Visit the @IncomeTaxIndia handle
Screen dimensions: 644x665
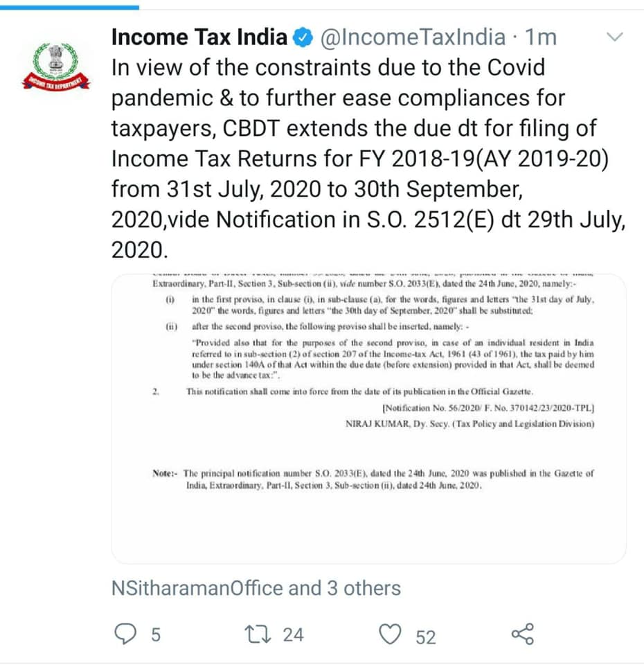pyautogui.click(x=413, y=37)
